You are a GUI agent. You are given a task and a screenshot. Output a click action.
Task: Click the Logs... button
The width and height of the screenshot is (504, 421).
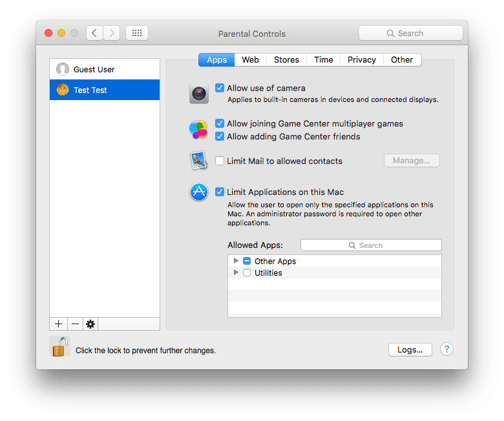point(410,349)
